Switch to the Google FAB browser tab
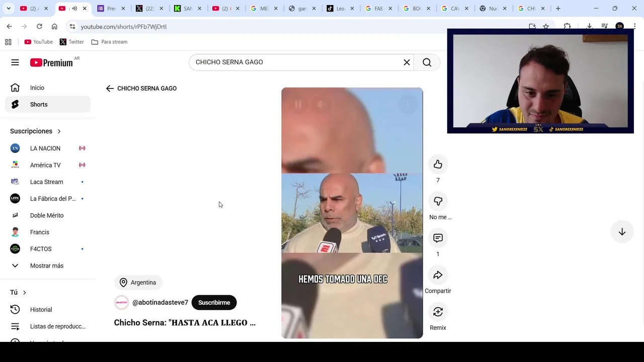 [x=378, y=9]
